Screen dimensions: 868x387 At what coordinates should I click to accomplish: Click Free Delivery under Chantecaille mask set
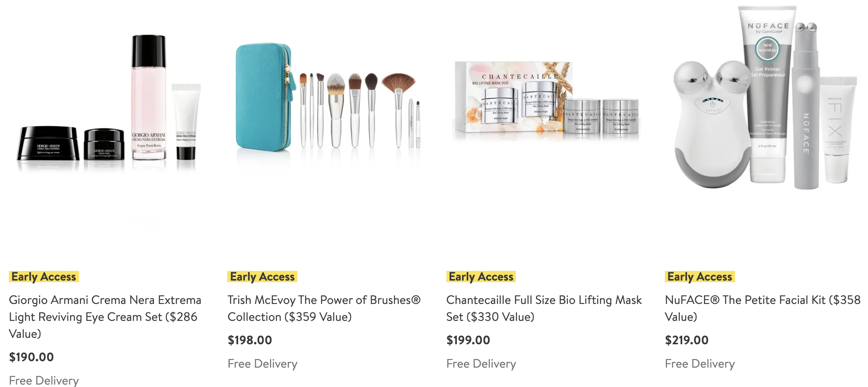click(481, 364)
